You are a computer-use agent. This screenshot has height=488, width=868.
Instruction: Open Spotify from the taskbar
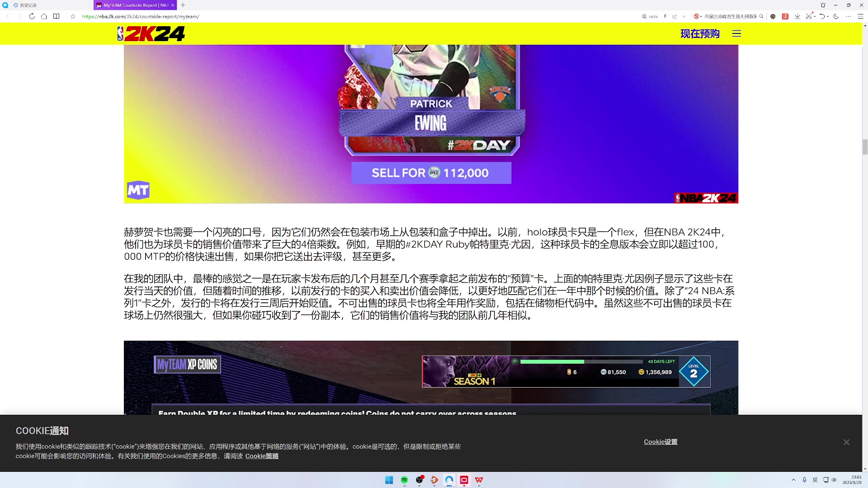pos(404,480)
